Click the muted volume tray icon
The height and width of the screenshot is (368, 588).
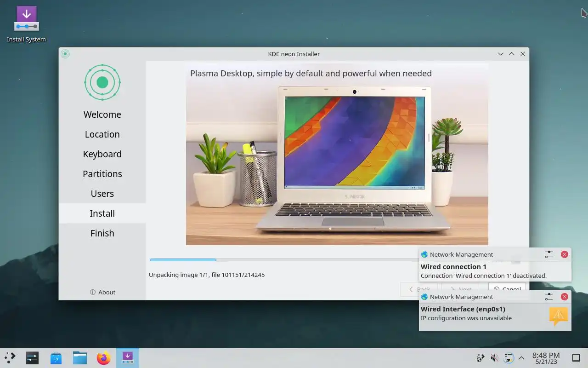point(494,358)
